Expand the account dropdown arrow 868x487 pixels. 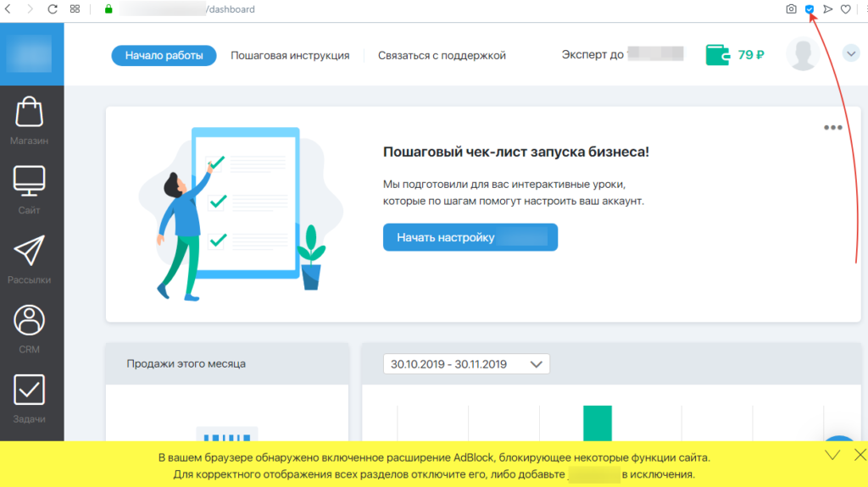[x=851, y=54]
